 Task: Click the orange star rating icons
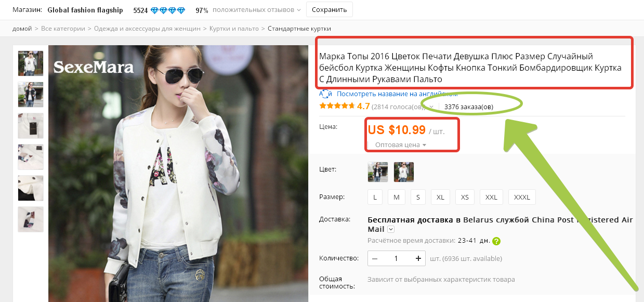pyautogui.click(x=337, y=107)
